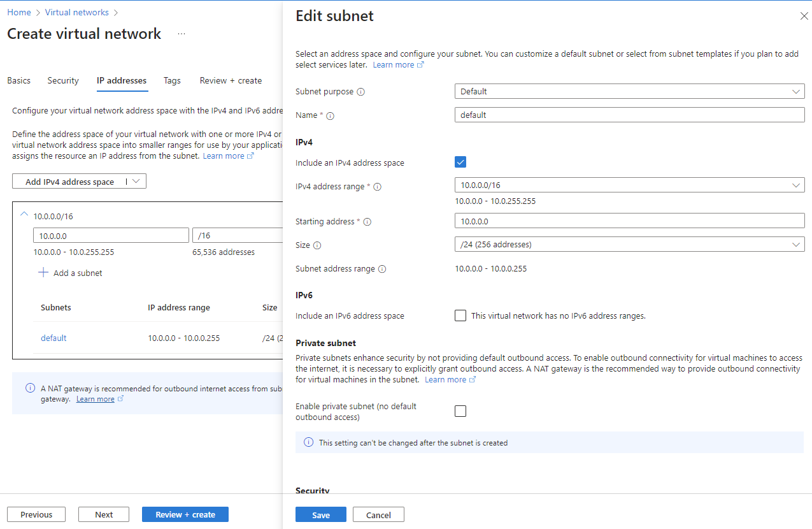Viewport: 812px width, 529px height.
Task: Switch to the Review + create tab
Action: 231,80
